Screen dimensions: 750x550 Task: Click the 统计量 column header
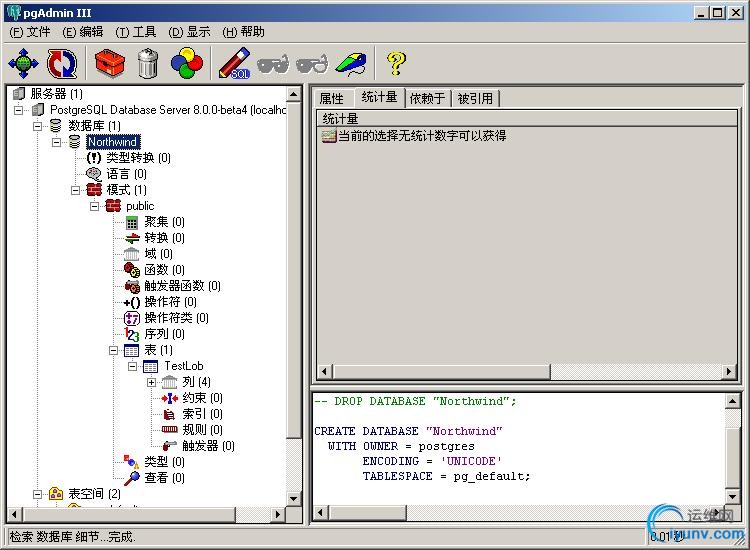coord(527,118)
